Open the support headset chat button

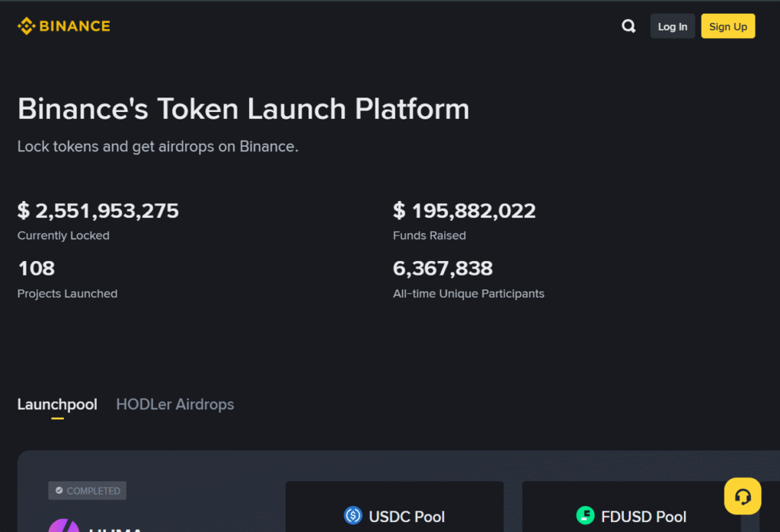742,496
